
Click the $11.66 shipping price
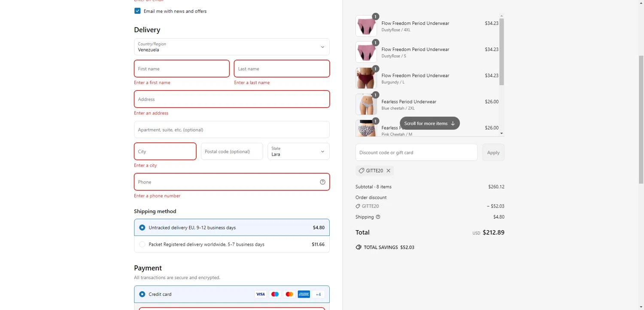click(318, 244)
